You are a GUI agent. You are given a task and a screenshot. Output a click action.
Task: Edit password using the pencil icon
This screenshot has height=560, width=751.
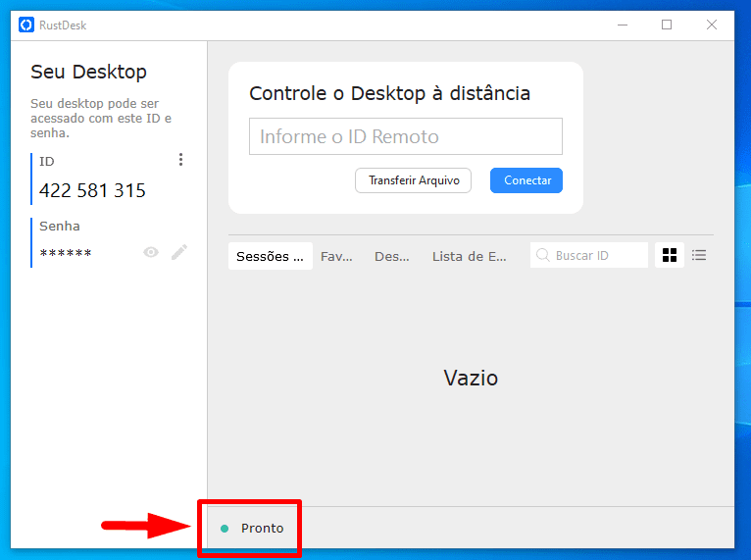178,253
